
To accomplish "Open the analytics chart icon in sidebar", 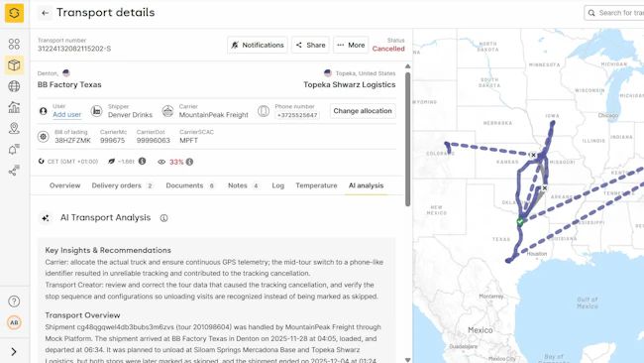I will coord(14,107).
